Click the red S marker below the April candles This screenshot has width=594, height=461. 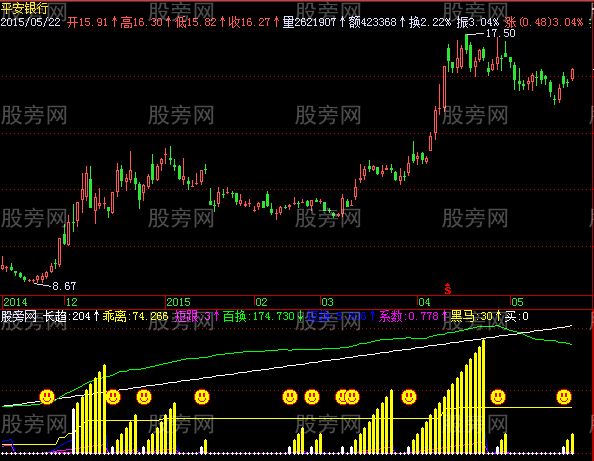(x=448, y=289)
